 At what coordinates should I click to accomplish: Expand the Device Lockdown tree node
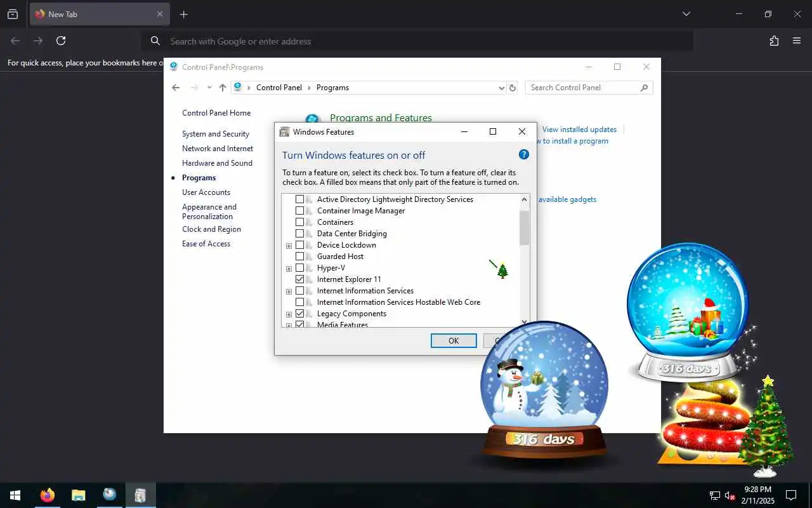point(289,246)
